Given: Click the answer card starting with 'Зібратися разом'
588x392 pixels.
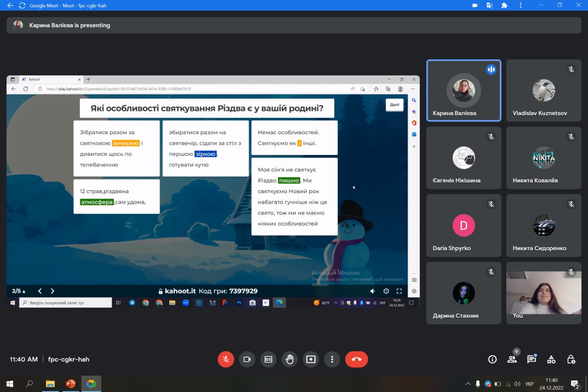Looking at the screenshot, I should click(x=117, y=148).
